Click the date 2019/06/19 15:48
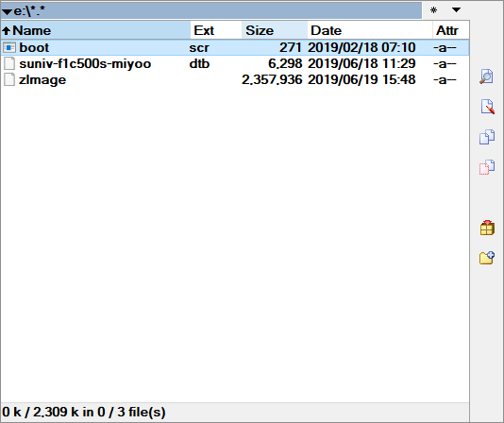Image resolution: width=504 pixels, height=423 pixels. (361, 79)
